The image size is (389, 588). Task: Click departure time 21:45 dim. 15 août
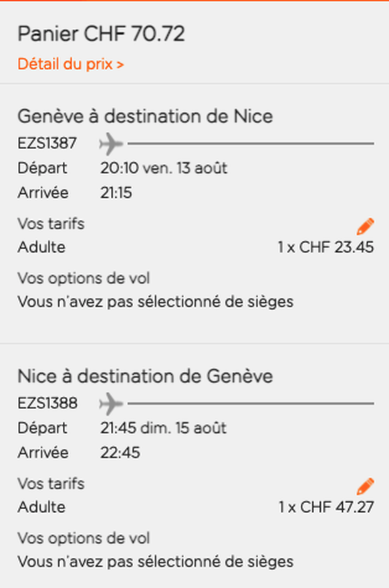(163, 428)
